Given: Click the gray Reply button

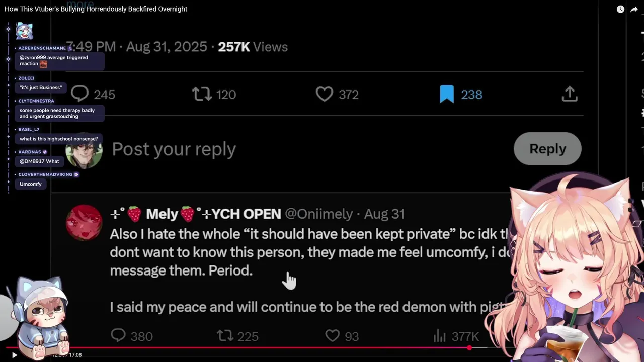Looking at the screenshot, I should (x=547, y=149).
